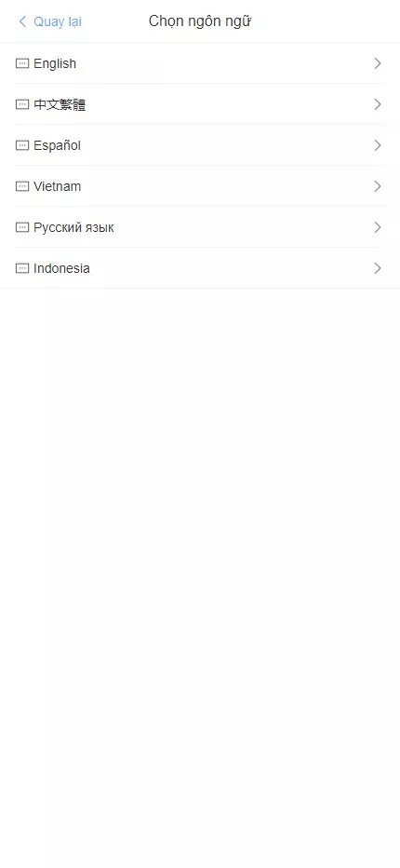The width and height of the screenshot is (400, 868).
Task: Select English language
Action: point(199,63)
